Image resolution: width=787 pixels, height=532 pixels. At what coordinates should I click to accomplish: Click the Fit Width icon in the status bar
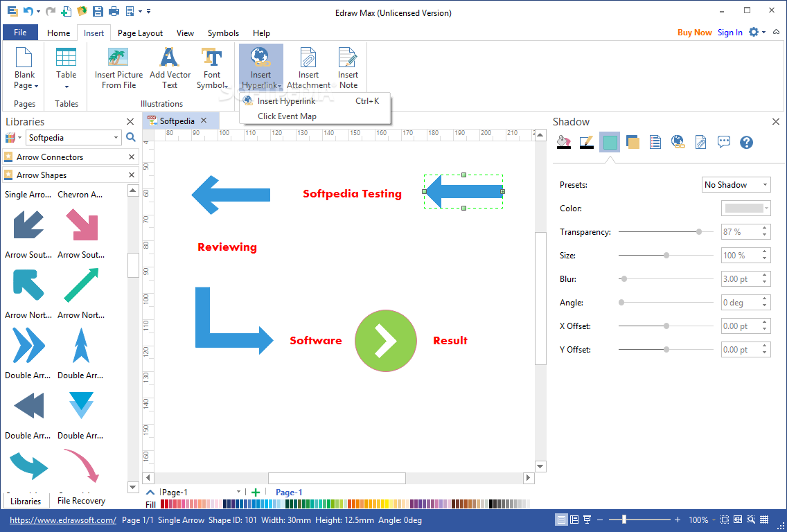coord(738,520)
